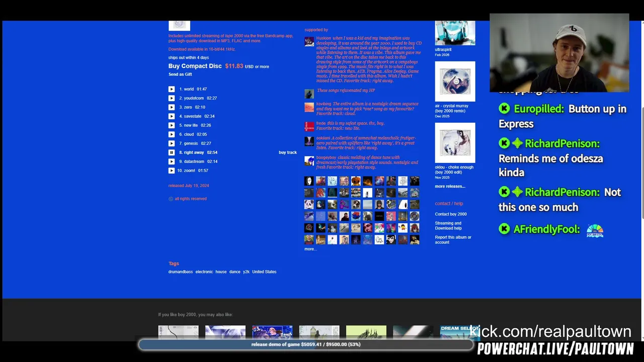Open the datastream track title link
Screen dimensions: 644x362
tap(194, 161)
